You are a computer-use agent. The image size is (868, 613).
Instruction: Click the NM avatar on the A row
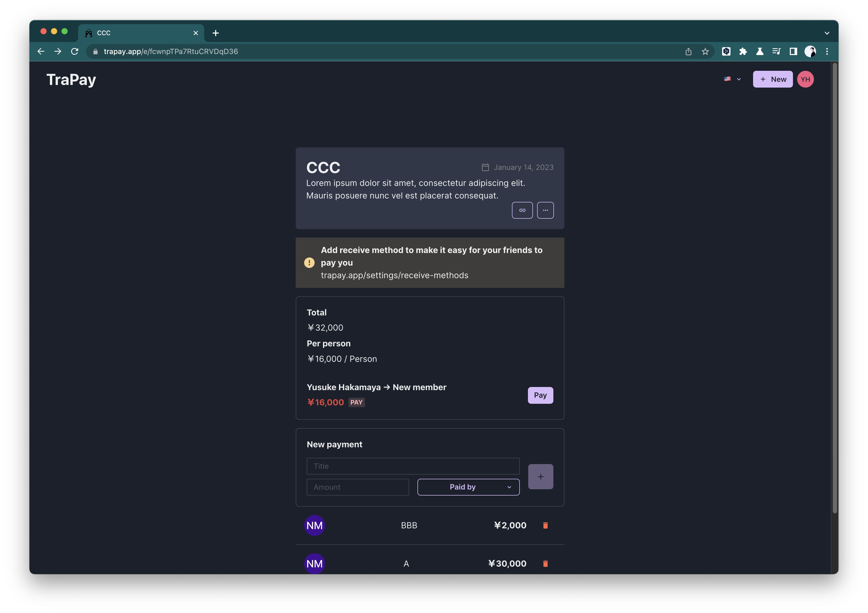click(315, 563)
